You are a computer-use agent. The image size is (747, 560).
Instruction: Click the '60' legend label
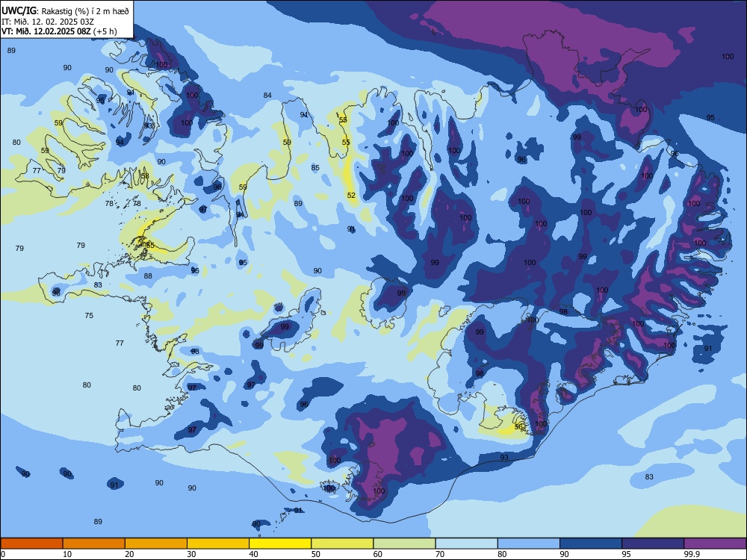pyautogui.click(x=378, y=554)
